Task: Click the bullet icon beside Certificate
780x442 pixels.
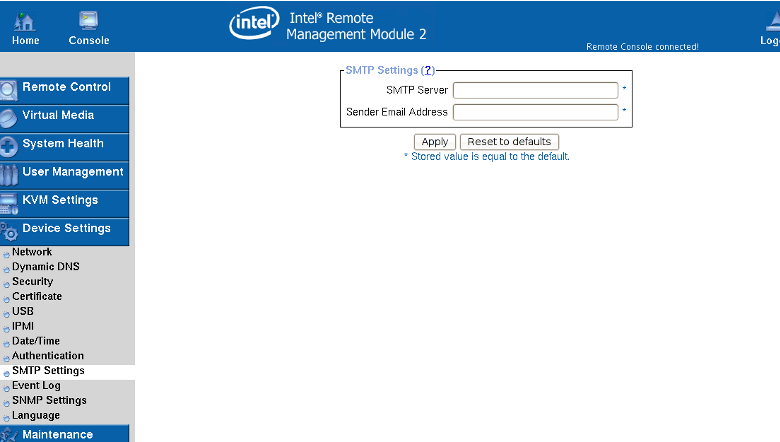Action: (6, 299)
